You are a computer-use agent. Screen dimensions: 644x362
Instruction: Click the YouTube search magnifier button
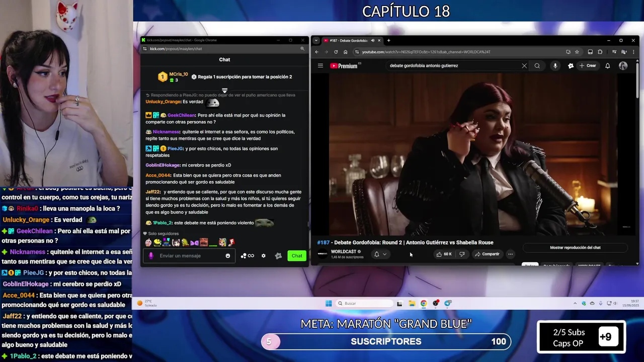click(537, 66)
